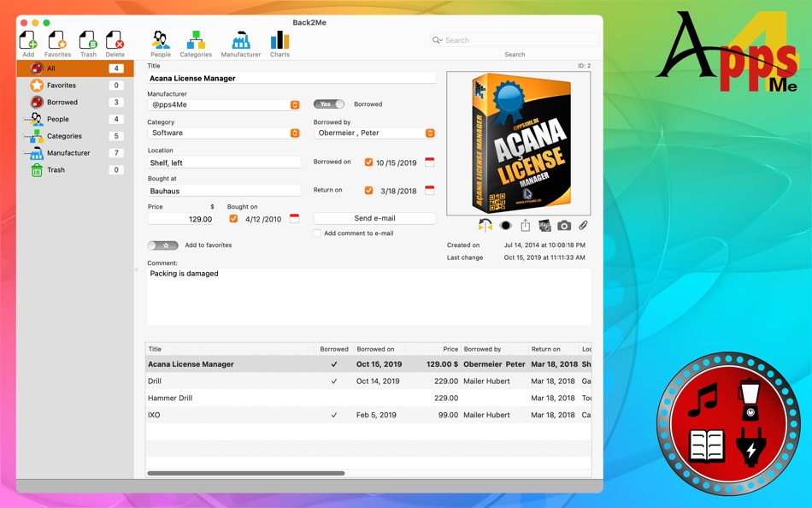The height and width of the screenshot is (508, 812).
Task: Open the People toolbar icon
Action: 160,38
